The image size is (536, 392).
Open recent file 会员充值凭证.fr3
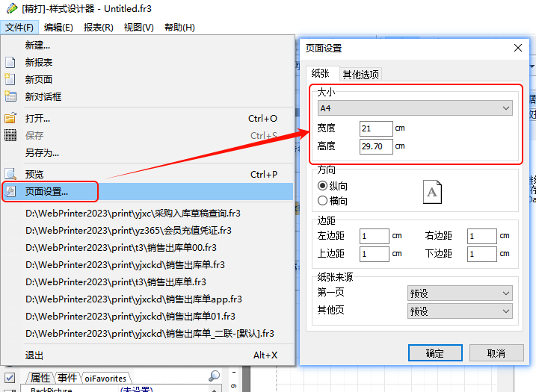tap(128, 230)
